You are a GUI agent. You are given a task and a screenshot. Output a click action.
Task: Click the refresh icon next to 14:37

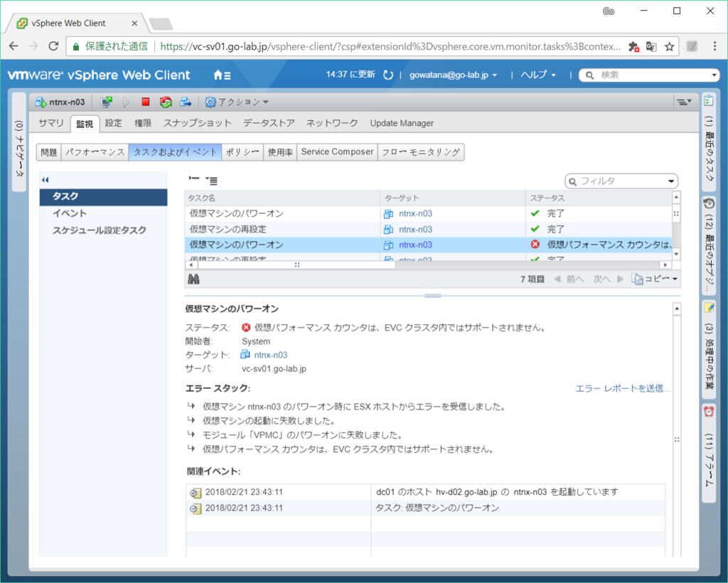[388, 75]
